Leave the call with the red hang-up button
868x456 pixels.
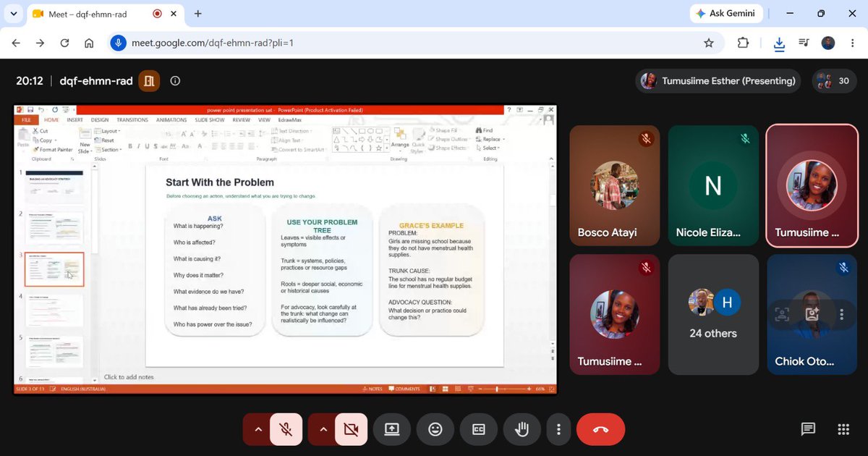click(x=600, y=429)
